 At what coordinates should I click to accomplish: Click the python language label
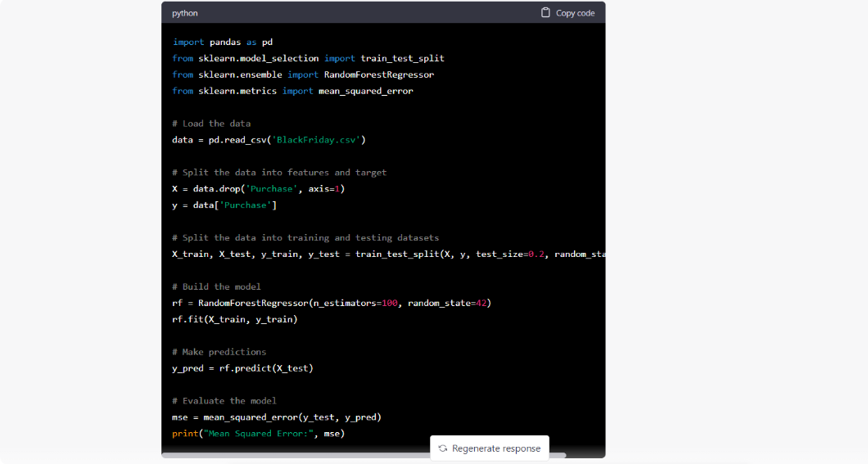point(185,13)
